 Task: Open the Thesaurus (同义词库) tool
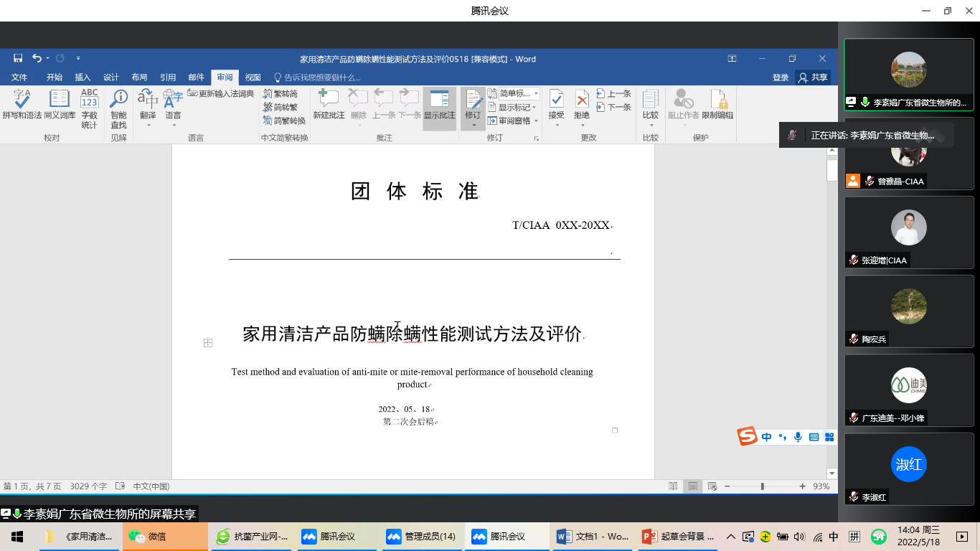(x=60, y=105)
